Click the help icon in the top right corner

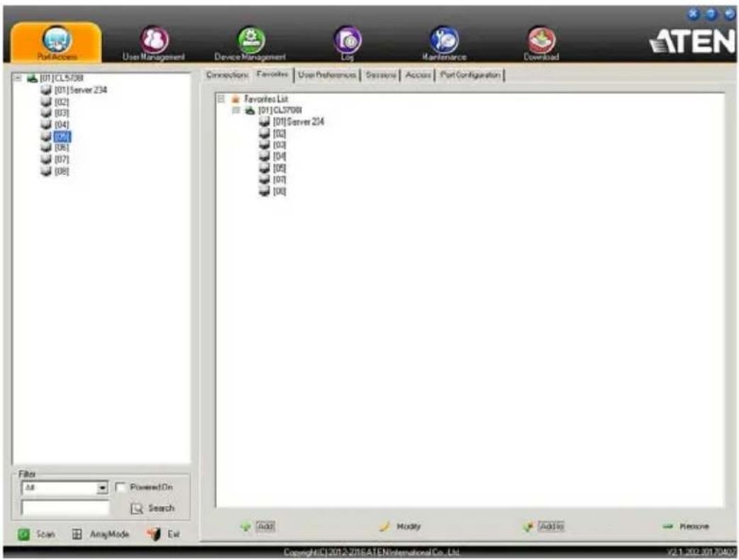711,14
